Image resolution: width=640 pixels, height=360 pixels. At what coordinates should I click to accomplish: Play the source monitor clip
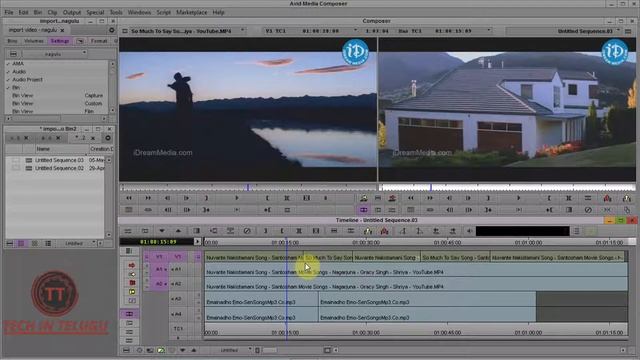[236, 198]
